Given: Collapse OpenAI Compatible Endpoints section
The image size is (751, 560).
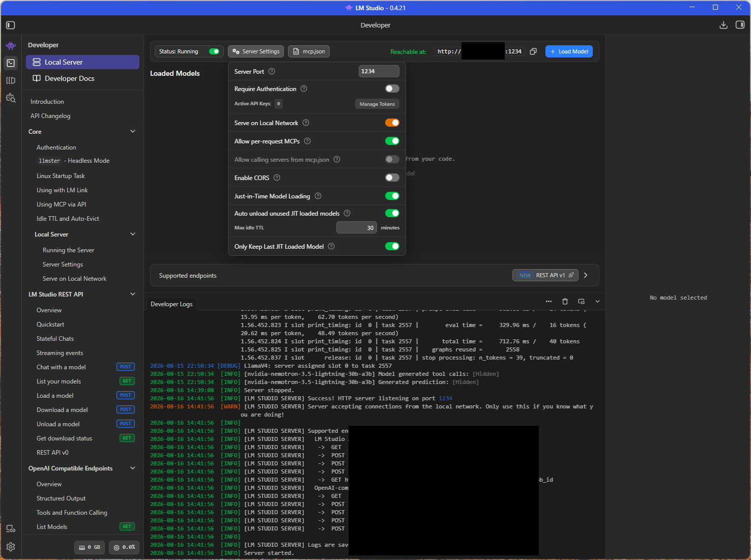Looking at the screenshot, I should tap(133, 468).
